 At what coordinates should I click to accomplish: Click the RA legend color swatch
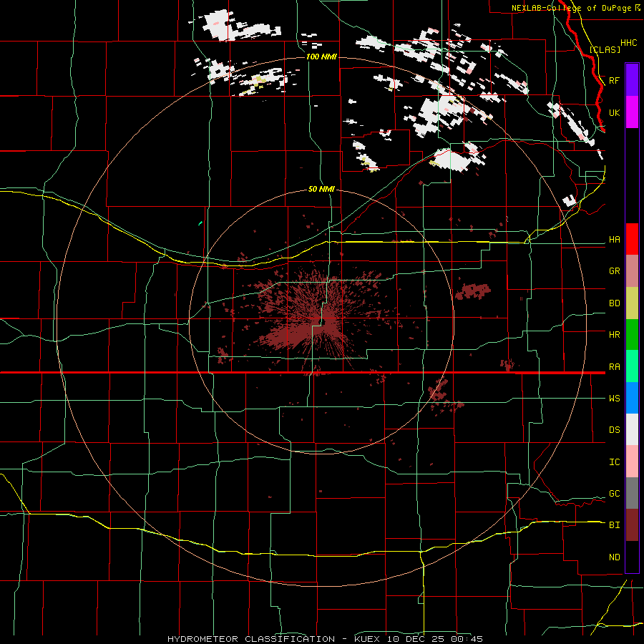pos(632,366)
